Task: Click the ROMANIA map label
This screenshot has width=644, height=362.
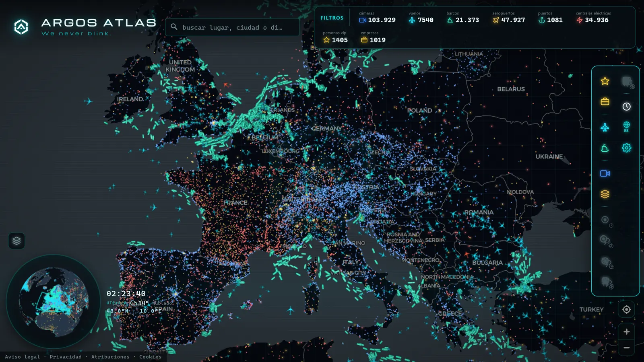Action: (479, 212)
